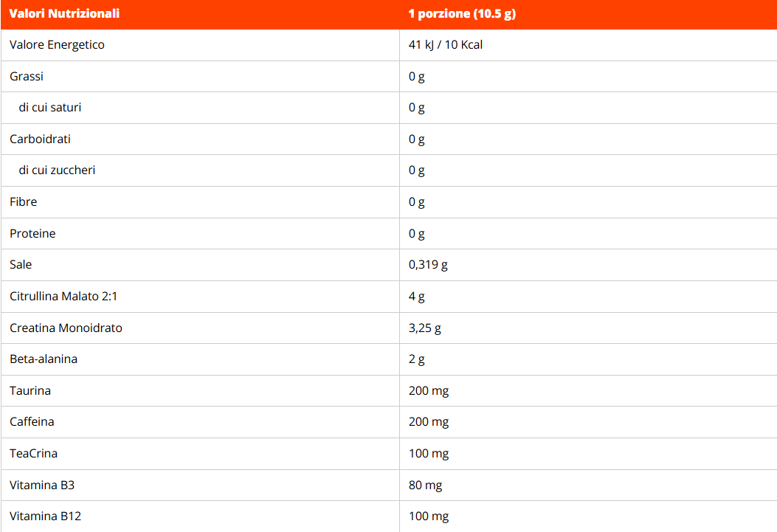Select the '0,319 g' salt value

pos(428,265)
